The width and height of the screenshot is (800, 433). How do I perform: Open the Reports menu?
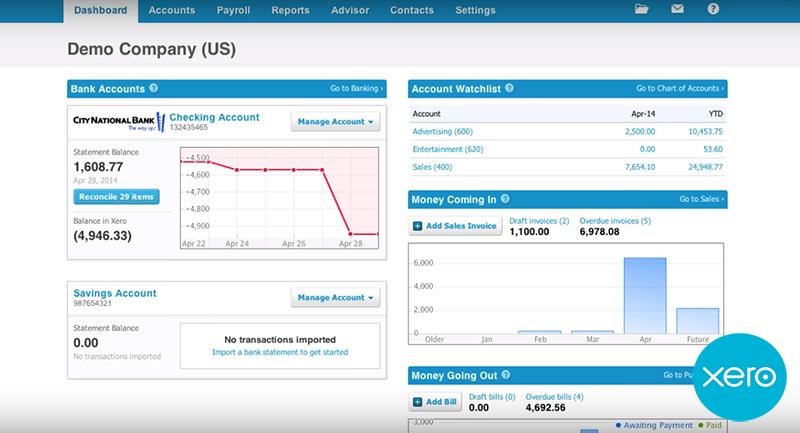[x=290, y=11]
